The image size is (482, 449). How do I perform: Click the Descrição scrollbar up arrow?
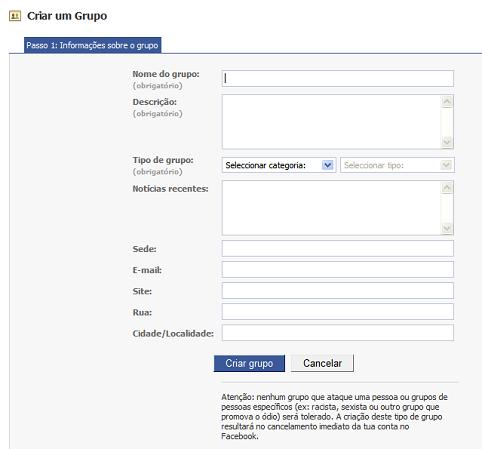(447, 102)
